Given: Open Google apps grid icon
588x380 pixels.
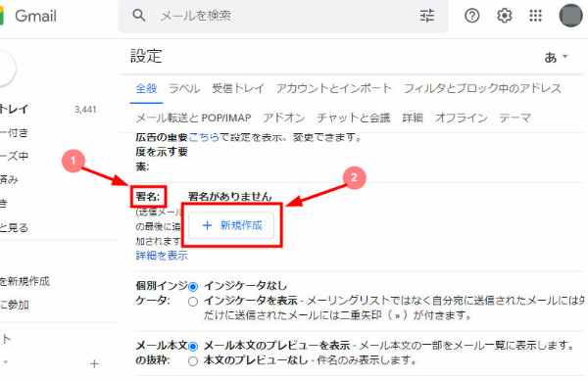Looking at the screenshot, I should click(x=535, y=16).
